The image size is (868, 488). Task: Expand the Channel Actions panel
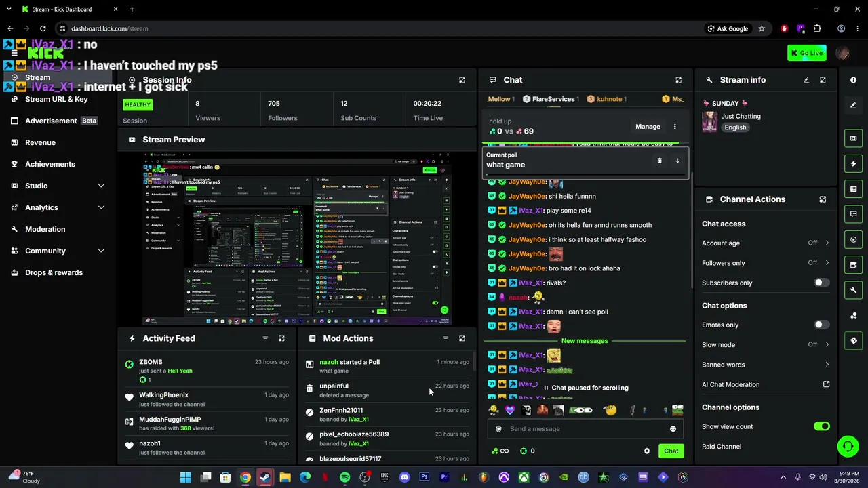pos(823,199)
